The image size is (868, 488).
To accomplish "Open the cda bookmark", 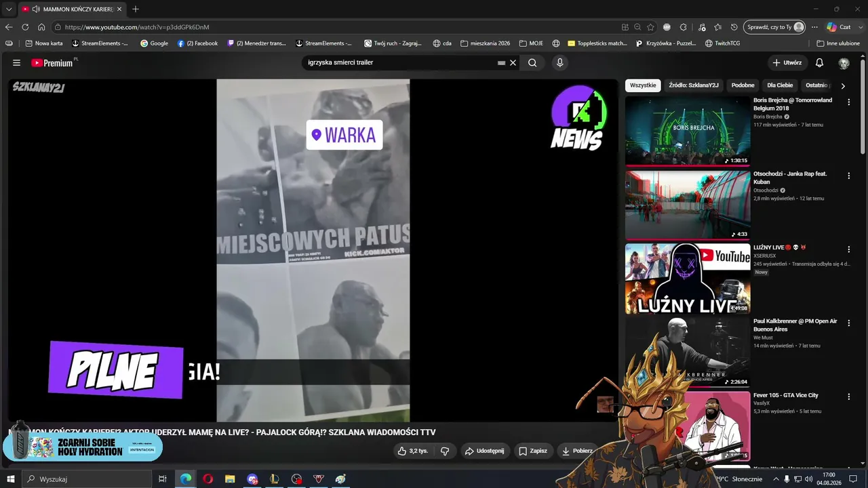I will 442,43.
